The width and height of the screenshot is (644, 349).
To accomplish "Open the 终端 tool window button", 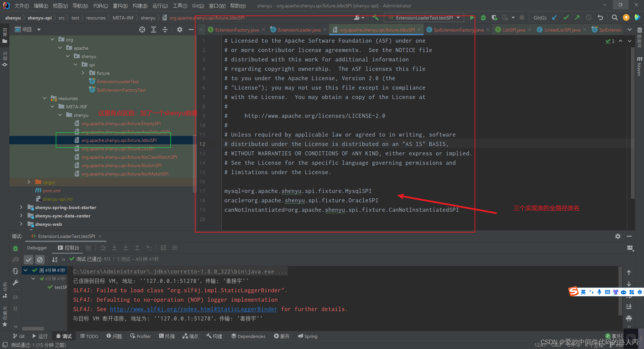I will click(x=167, y=336).
